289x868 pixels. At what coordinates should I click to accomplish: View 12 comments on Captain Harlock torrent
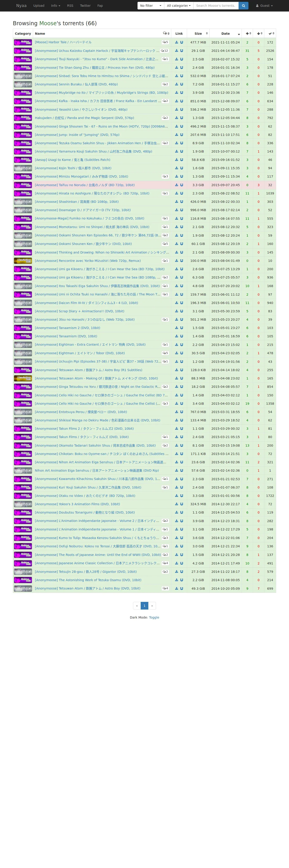tap(165, 50)
